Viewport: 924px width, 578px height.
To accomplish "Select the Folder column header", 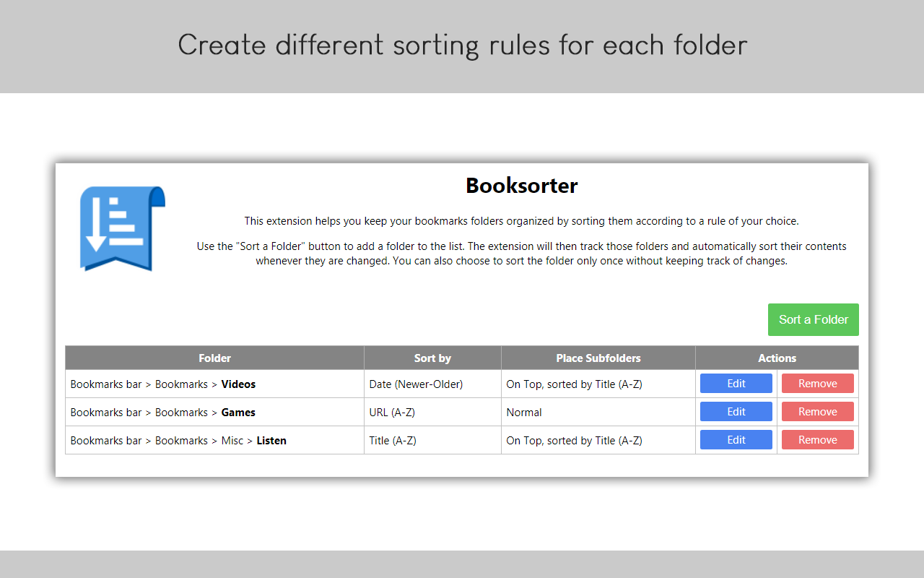I will pos(214,358).
